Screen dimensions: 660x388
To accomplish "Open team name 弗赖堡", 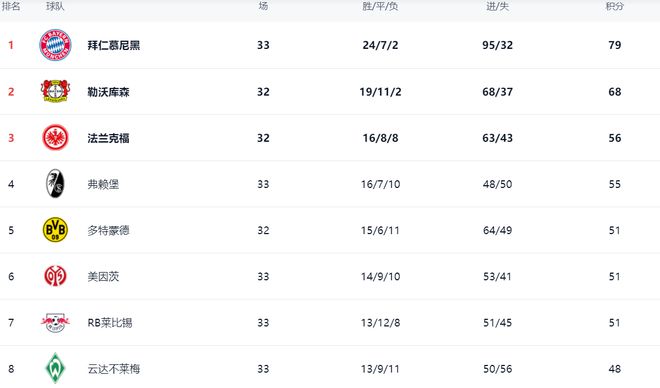I will pyautogui.click(x=103, y=184).
